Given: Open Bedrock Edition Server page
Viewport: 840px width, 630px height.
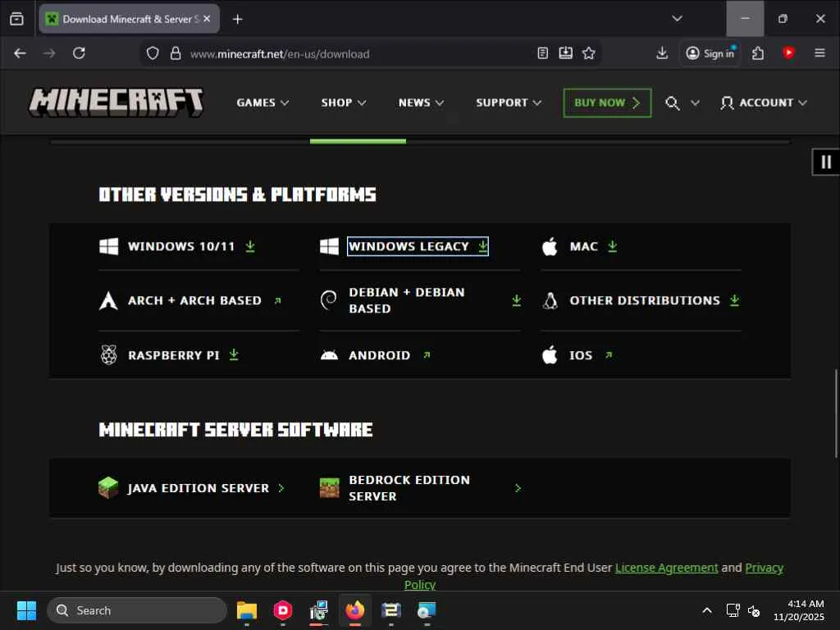Looking at the screenshot, I should pyautogui.click(x=435, y=488).
